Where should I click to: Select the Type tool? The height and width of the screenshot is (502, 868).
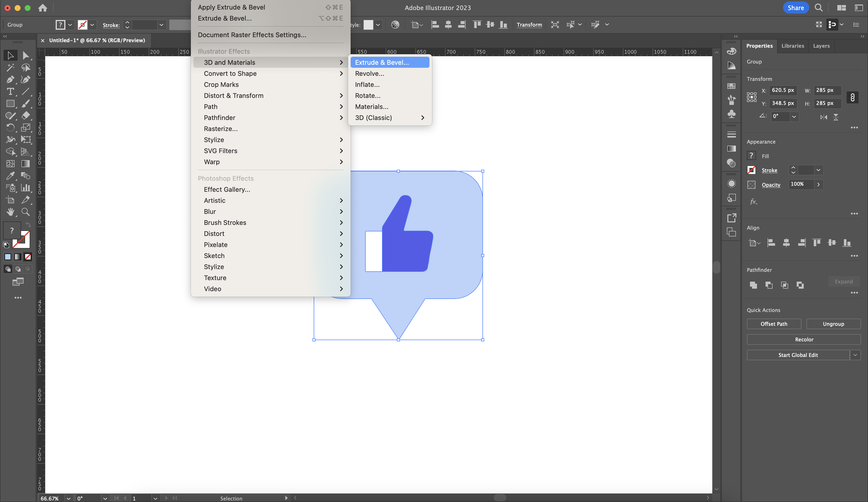coord(10,92)
